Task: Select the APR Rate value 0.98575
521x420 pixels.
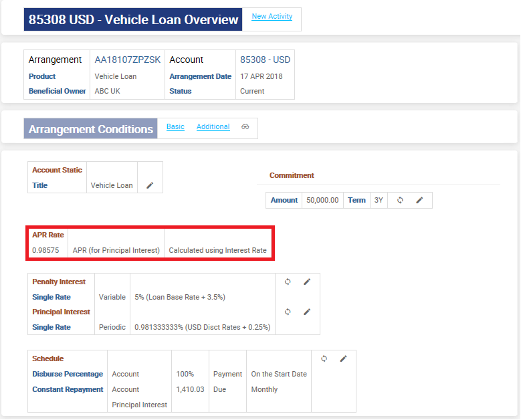Action: tap(45, 251)
